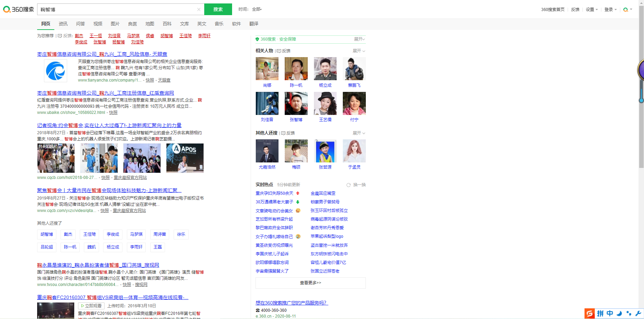
Task: Click the moon icon in the IME bar
Action: click(619, 313)
